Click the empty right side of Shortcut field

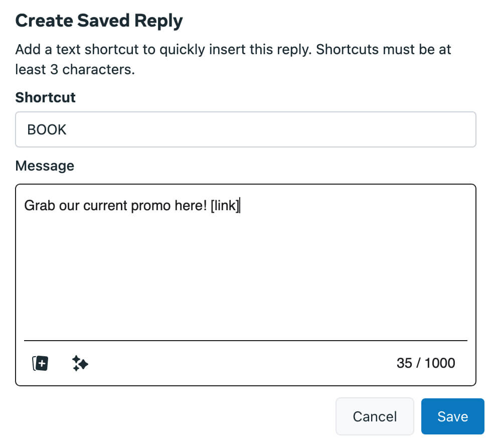coord(271,129)
